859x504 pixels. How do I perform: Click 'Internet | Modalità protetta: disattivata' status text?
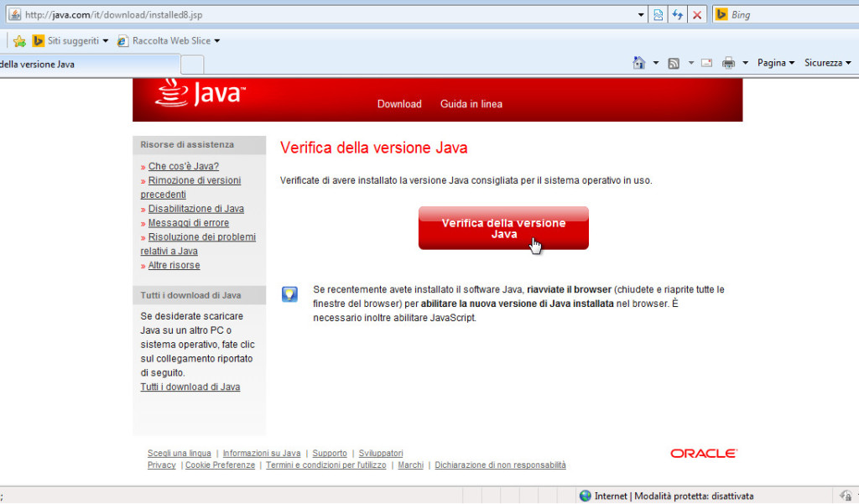[x=674, y=496]
